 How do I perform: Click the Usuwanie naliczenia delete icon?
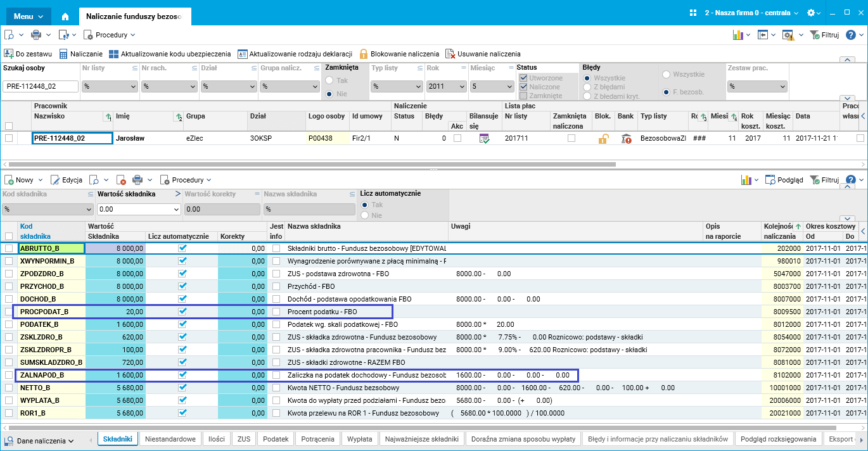point(450,54)
